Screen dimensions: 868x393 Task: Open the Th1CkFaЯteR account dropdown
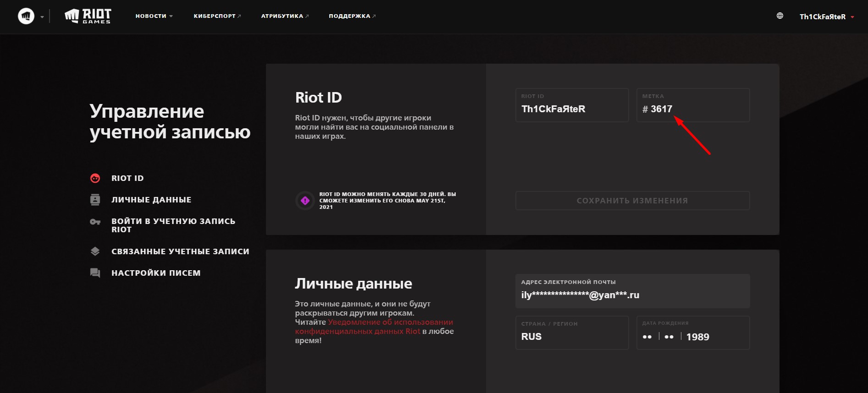click(x=827, y=17)
